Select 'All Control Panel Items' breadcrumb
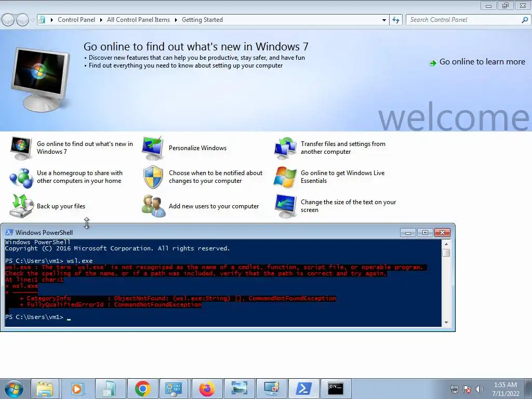 (138, 20)
